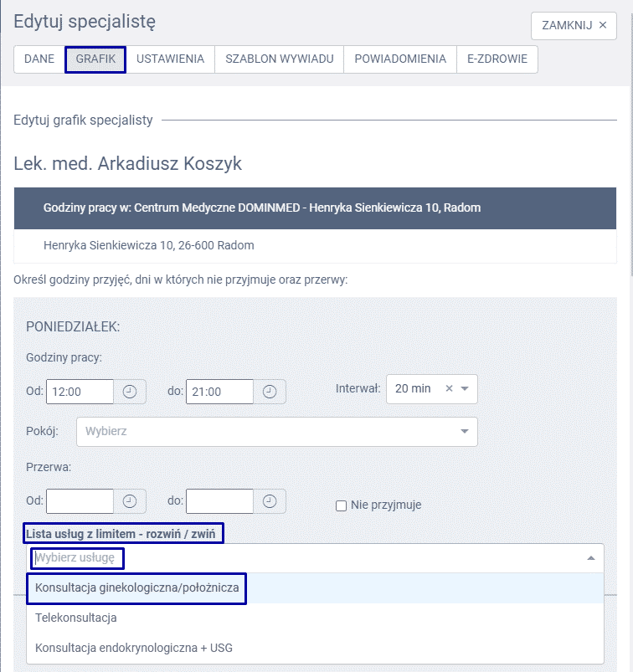Viewport: 633px width, 672px height.
Task: Pick 'Konsultacja endokrynologiczna + USG' option
Action: [x=134, y=648]
